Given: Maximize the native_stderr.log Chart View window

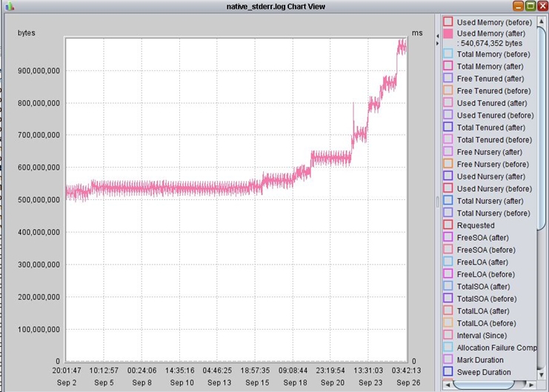Looking at the screenshot, I should 530,6.
